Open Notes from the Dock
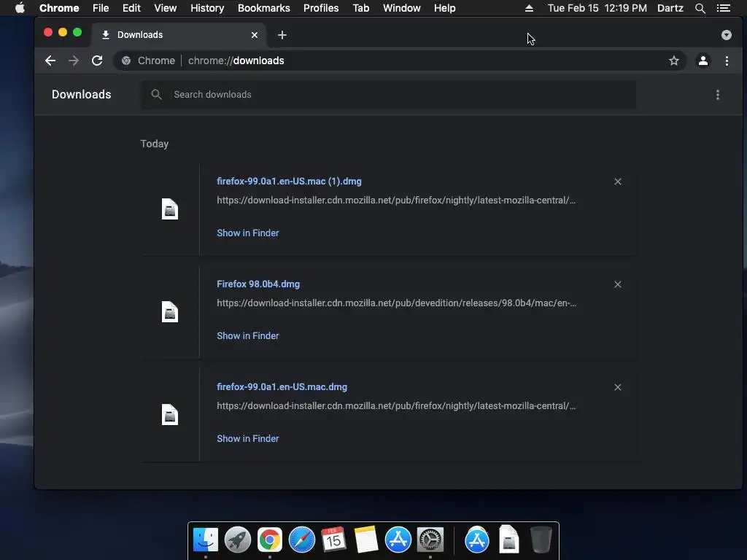This screenshot has width=747, height=560. click(x=366, y=540)
